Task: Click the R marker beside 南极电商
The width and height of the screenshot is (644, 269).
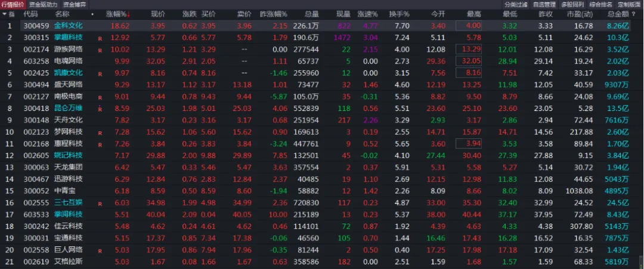Action: point(100,98)
